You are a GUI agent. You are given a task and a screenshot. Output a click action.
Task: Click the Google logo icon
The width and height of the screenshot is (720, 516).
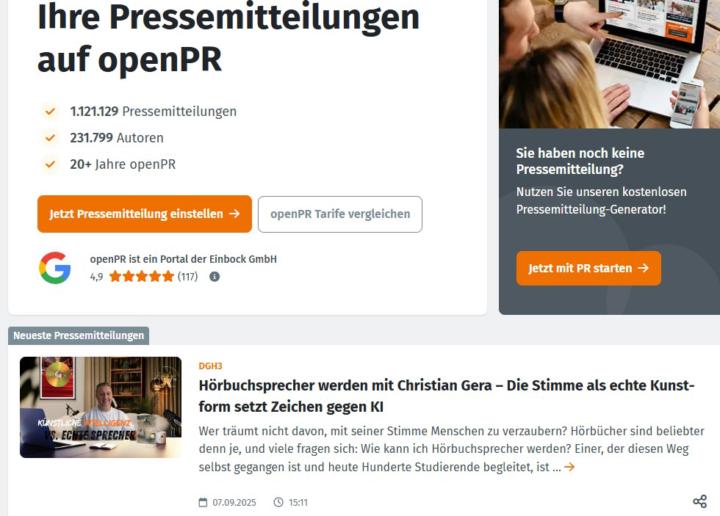[x=55, y=268]
